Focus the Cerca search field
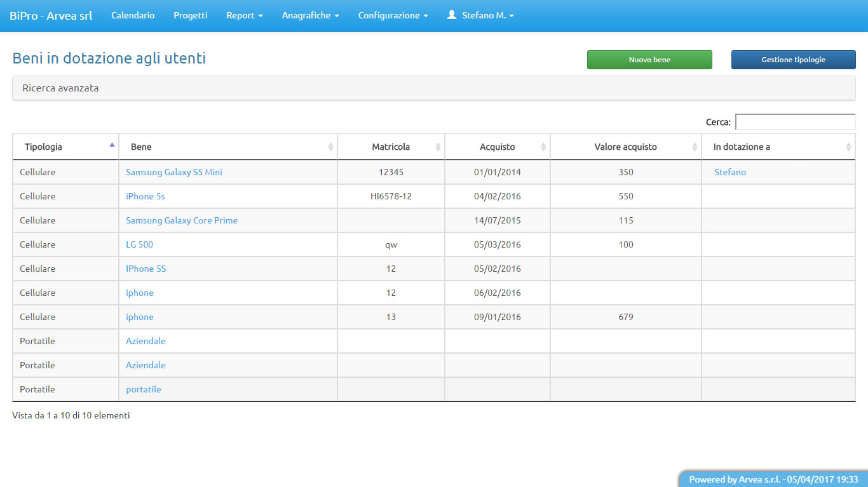The image size is (868, 487). [x=795, y=122]
